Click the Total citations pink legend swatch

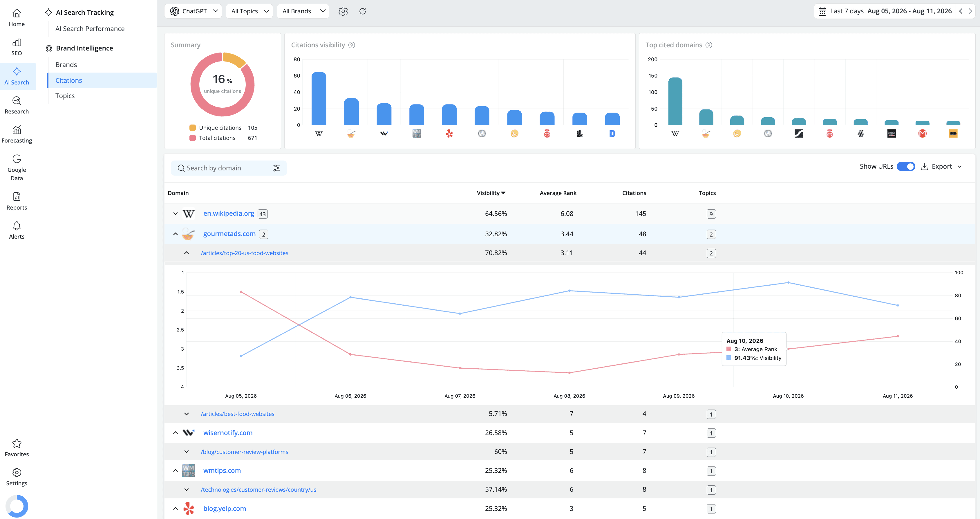pos(193,138)
